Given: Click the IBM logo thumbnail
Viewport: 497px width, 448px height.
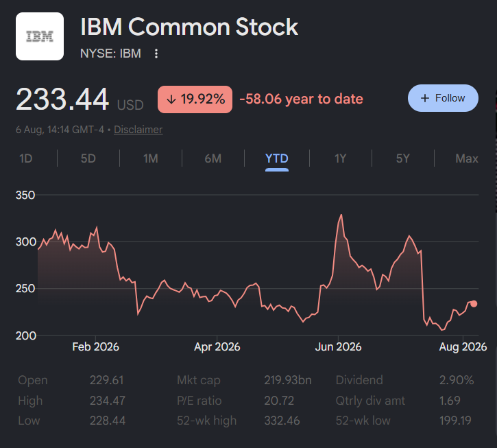Looking at the screenshot, I should pyautogui.click(x=40, y=36).
